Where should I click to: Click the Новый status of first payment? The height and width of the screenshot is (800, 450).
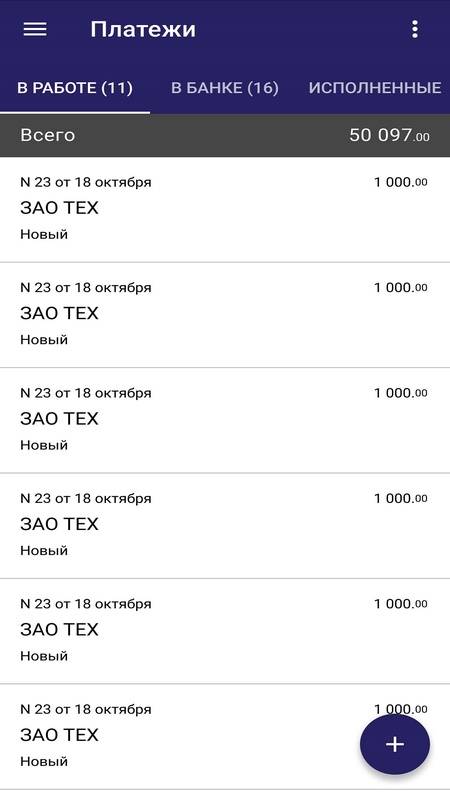[x=44, y=235]
